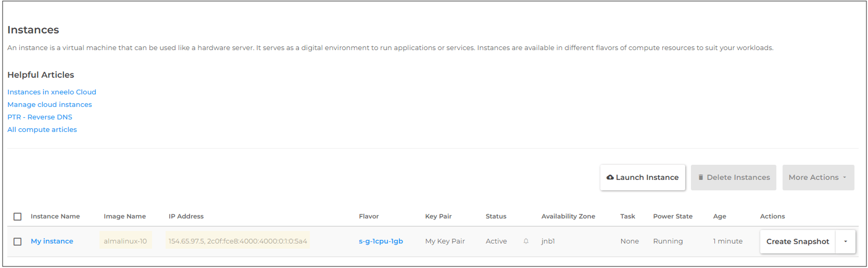
Task: Expand the arrow next to Create Snapshot
Action: (x=845, y=241)
